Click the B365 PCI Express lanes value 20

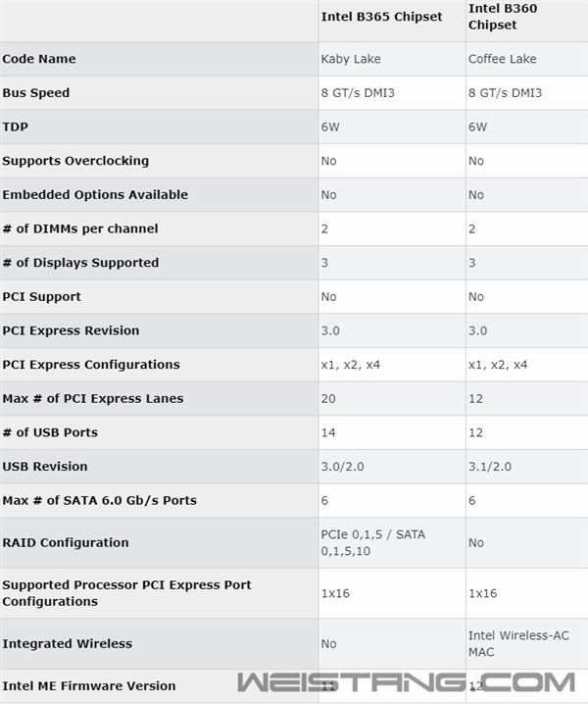pos(328,398)
